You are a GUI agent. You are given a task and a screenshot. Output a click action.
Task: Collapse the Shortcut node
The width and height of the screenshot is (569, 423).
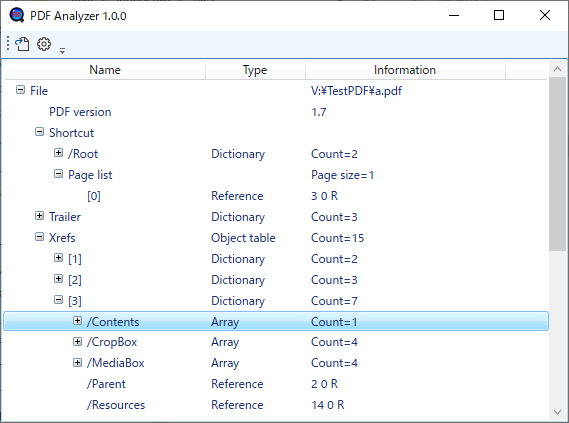point(40,132)
